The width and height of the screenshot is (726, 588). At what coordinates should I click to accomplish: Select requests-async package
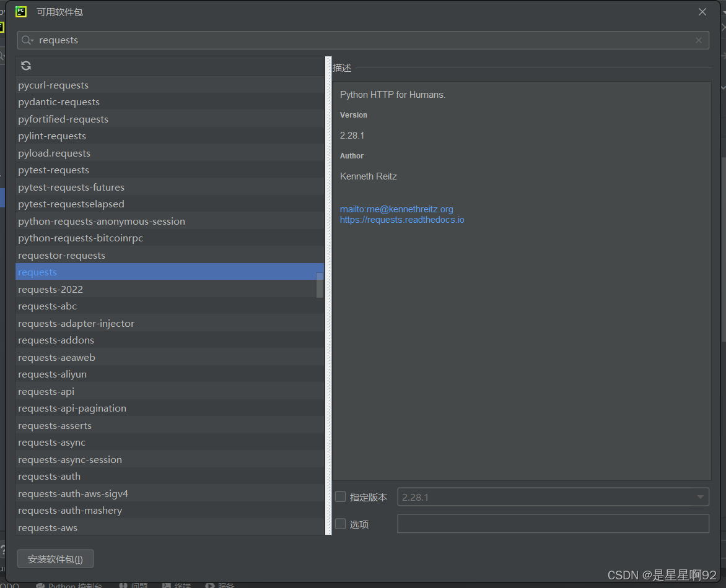pyautogui.click(x=170, y=443)
